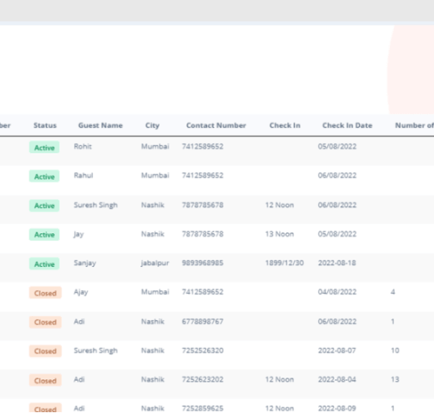Click Active badge for Suresh Singh 7878785678
The height and width of the screenshot is (420, 434).
pos(44,205)
